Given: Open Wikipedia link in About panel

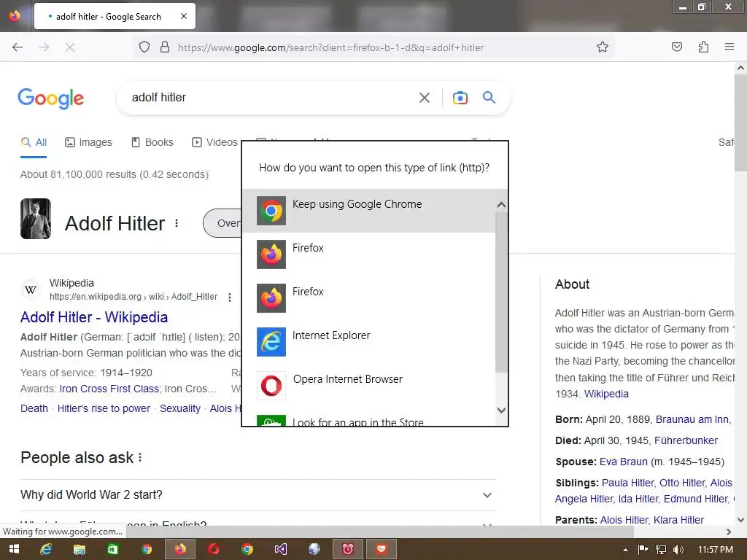Looking at the screenshot, I should [x=606, y=394].
